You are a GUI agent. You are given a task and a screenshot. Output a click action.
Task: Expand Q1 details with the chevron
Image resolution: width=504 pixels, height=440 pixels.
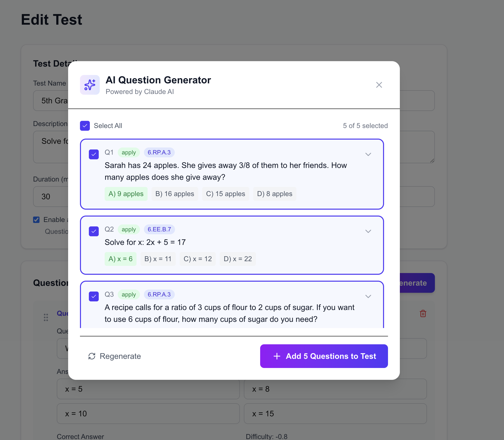click(x=368, y=154)
